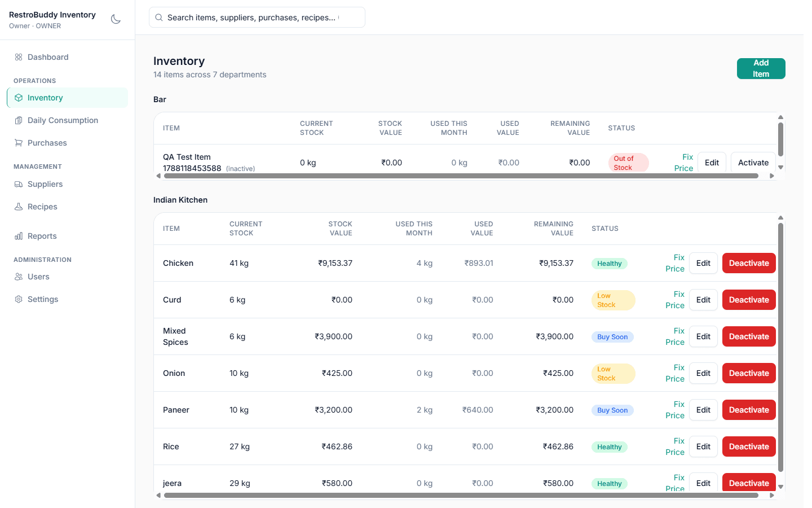Click the Buy Soon badge for Paneer
Viewport: 812px width, 508px height.
tap(612, 410)
